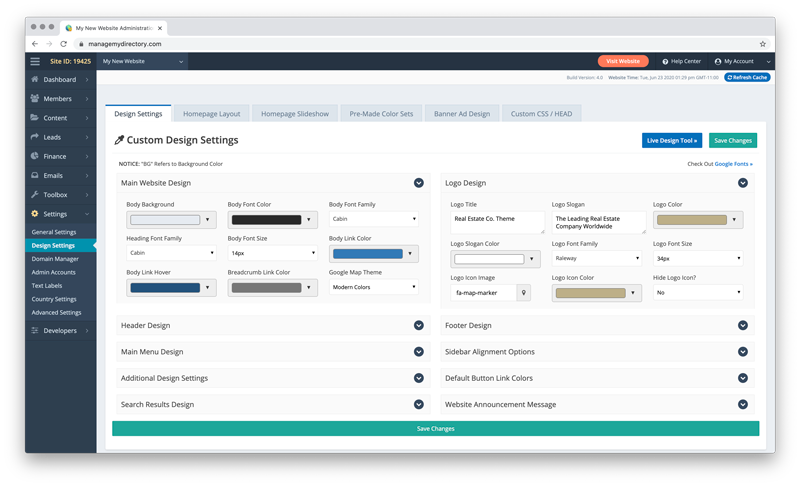Click the Content folder icon

pos(35,117)
